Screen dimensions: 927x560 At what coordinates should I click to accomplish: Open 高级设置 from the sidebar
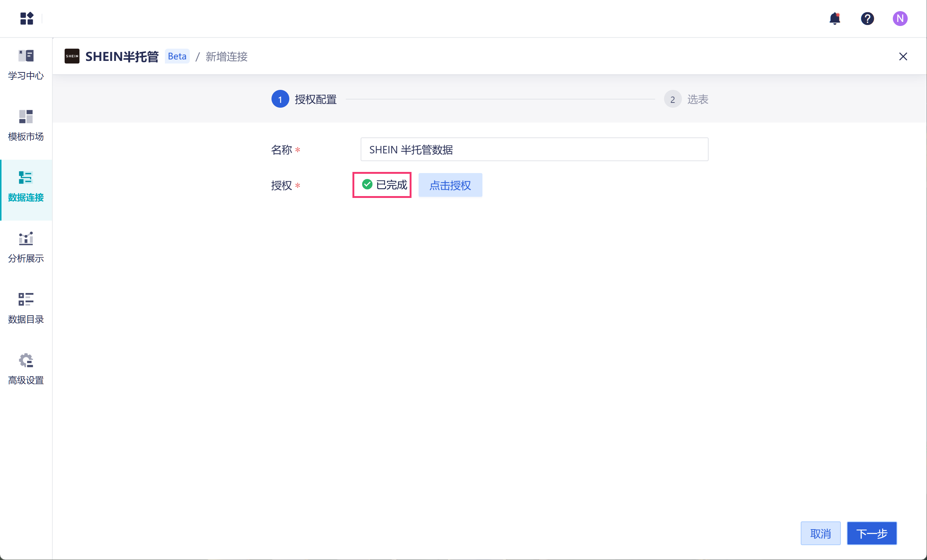26,369
